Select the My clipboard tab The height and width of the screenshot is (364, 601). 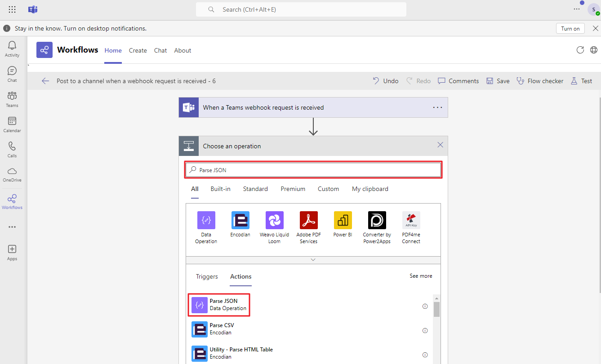coord(370,189)
